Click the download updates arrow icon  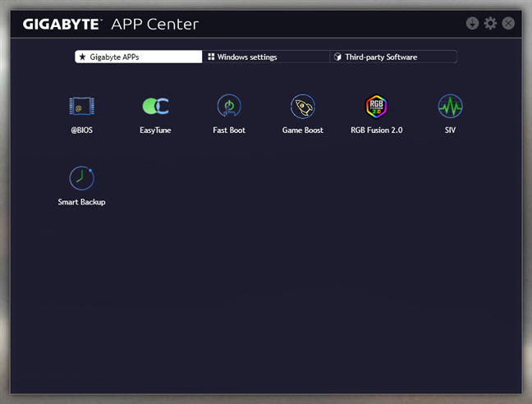pyautogui.click(x=472, y=24)
